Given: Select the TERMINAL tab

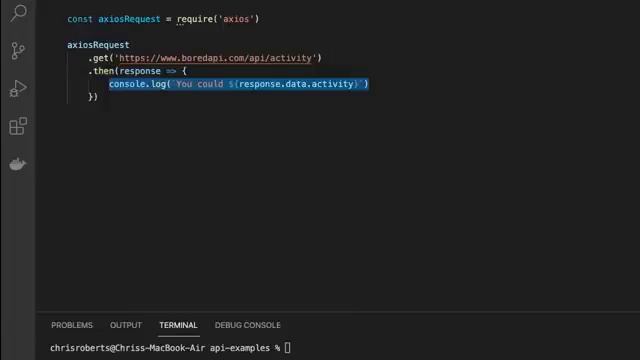Looking at the screenshot, I should (x=178, y=325).
